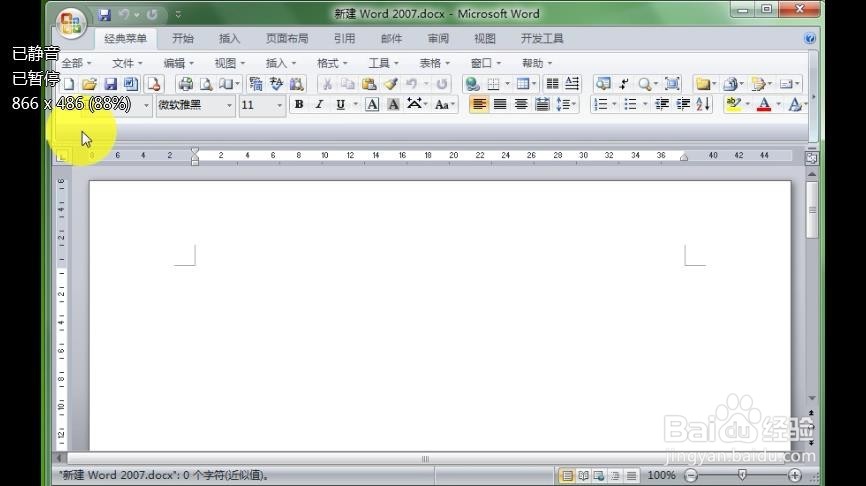Click the character shading A icon
The width and height of the screenshot is (866, 486).
393,104
